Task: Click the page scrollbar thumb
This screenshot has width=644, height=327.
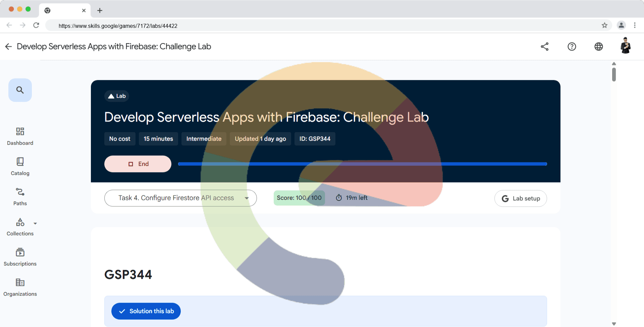Action: 614,74
